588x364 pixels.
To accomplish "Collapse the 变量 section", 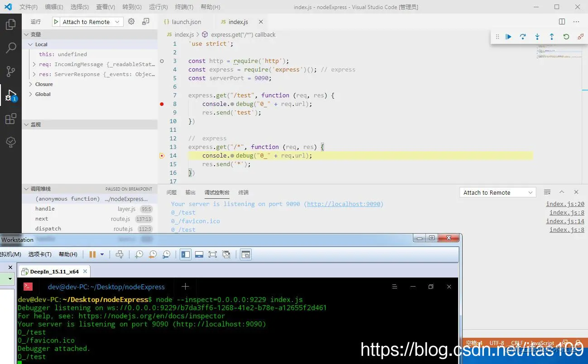I will (90, 34).
